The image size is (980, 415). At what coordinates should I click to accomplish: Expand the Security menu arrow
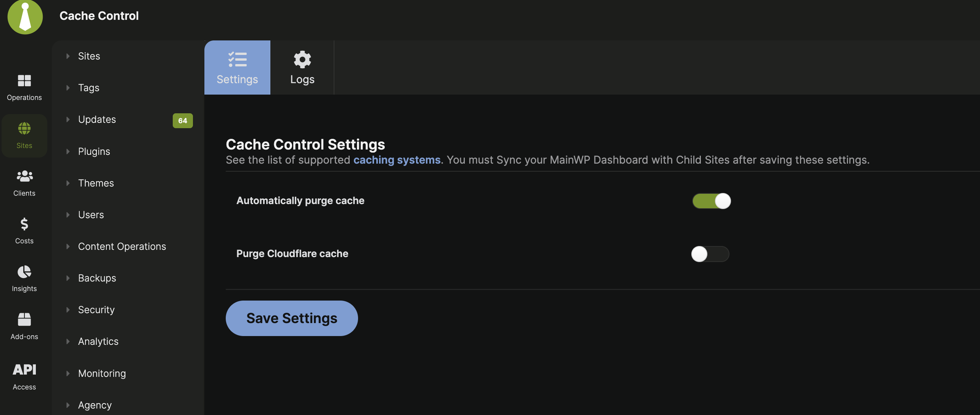click(68, 310)
